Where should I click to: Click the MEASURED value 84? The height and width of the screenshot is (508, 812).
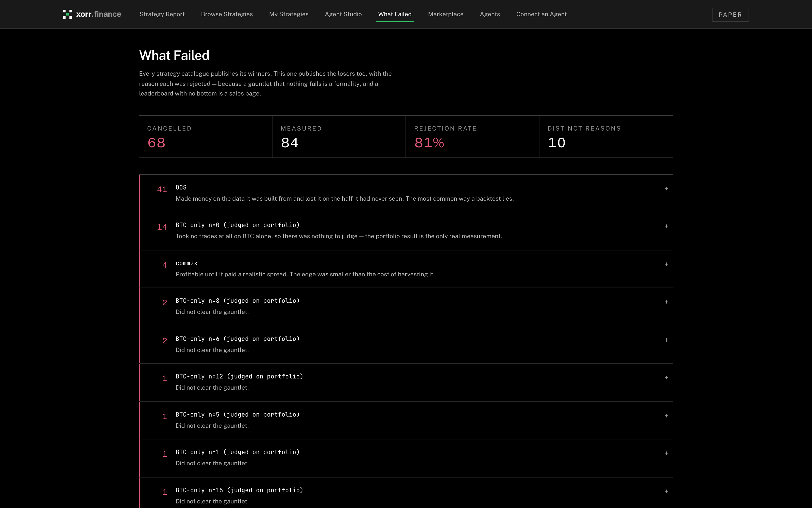(290, 143)
